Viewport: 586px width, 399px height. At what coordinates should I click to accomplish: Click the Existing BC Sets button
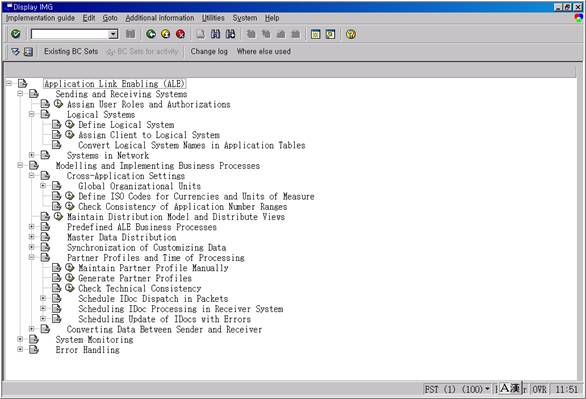[x=71, y=52]
